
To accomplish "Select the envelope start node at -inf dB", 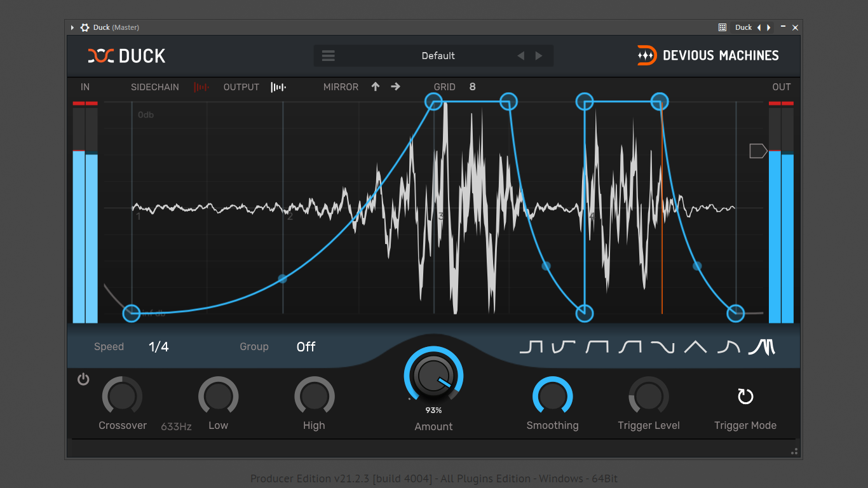I will [x=132, y=313].
